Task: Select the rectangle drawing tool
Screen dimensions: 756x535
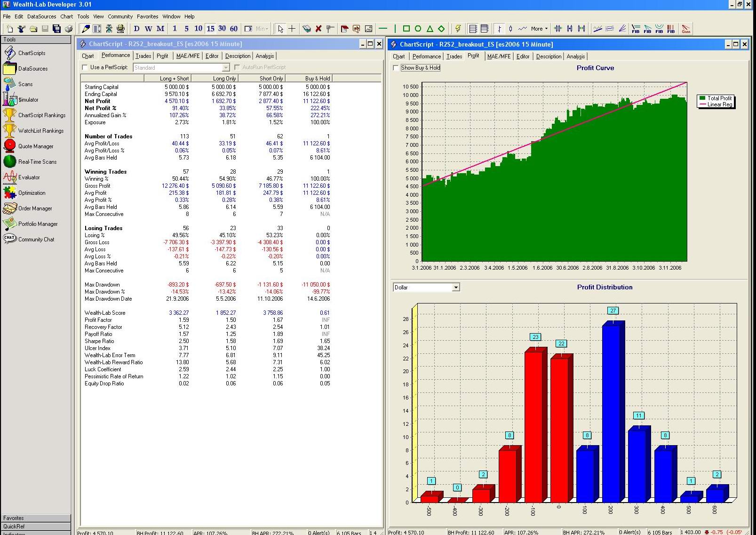Action: [406, 29]
